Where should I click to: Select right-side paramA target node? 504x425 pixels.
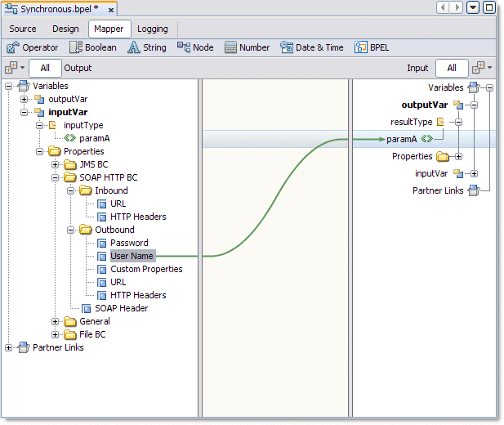click(401, 139)
